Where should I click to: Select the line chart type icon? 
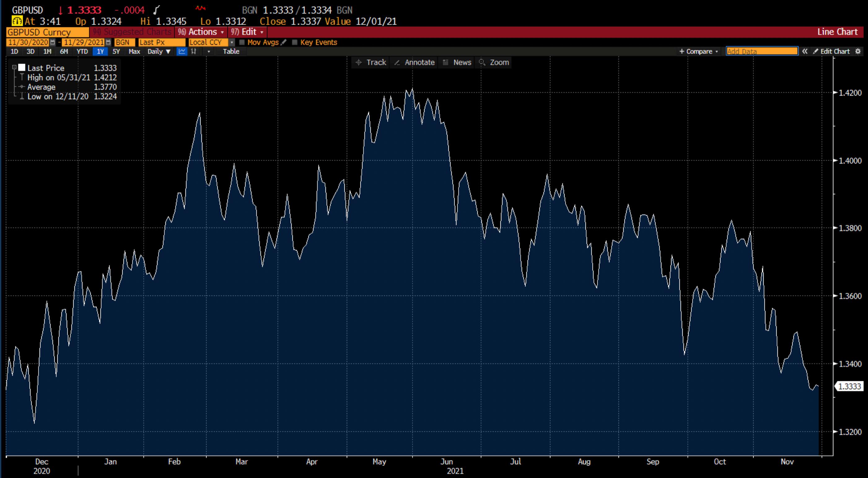[182, 51]
